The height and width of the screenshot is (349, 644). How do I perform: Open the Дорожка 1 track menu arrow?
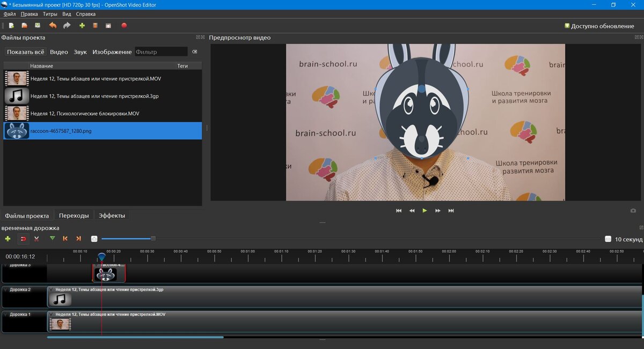(5, 314)
